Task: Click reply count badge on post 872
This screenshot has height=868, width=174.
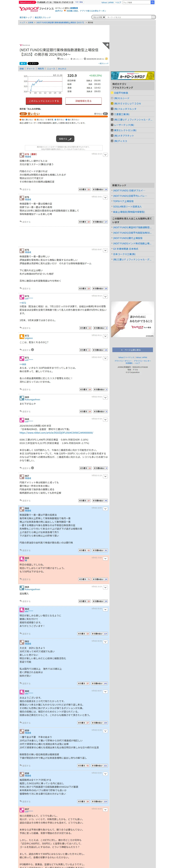Action: 32,350
